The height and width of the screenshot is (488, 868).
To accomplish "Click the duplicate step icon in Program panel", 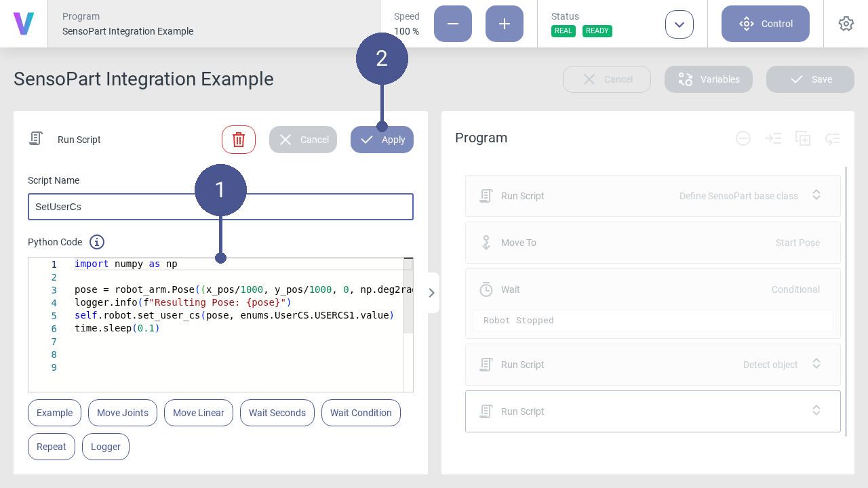I will click(x=803, y=138).
